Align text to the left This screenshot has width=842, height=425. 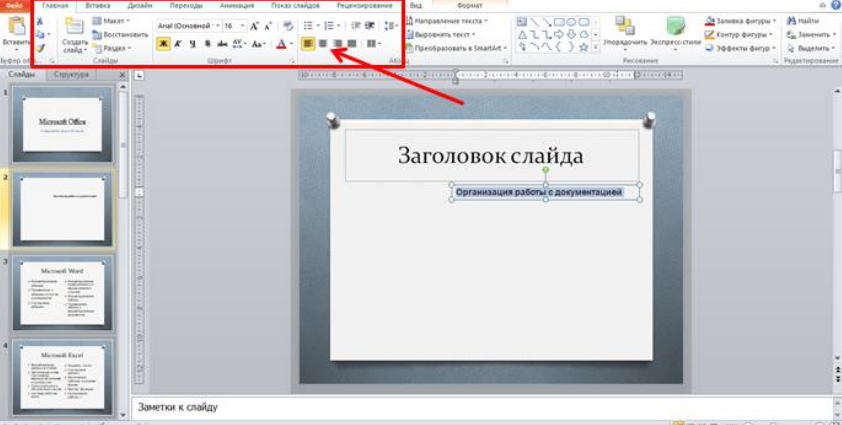(x=308, y=44)
